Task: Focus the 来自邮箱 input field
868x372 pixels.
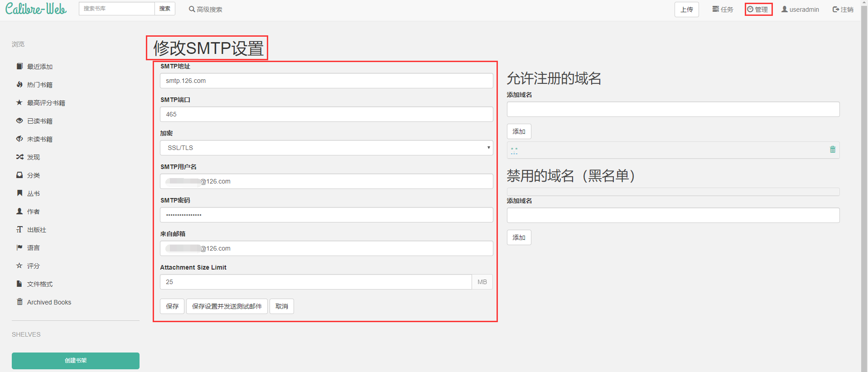Action: coord(326,248)
